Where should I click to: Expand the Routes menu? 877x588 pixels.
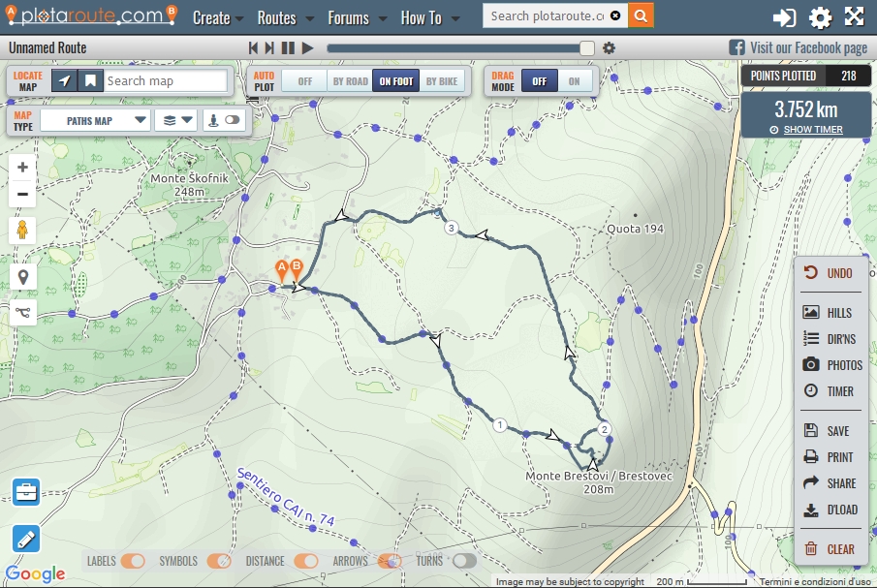pyautogui.click(x=278, y=17)
